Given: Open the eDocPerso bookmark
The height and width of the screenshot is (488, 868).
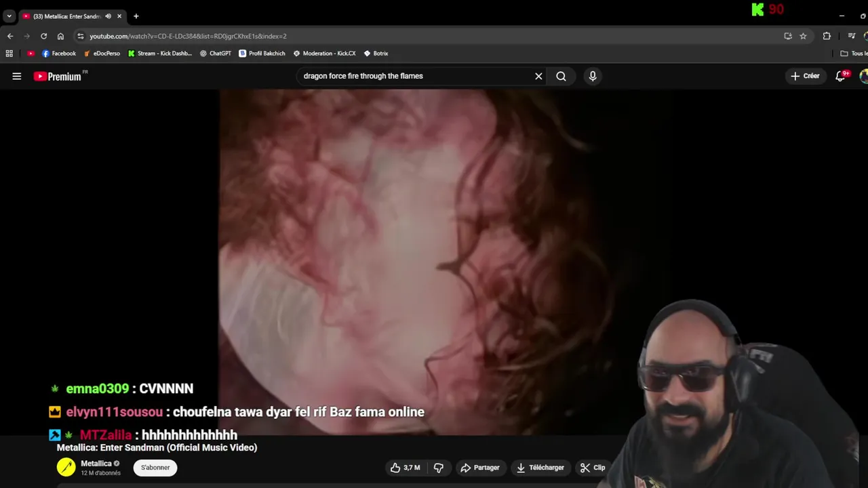Looking at the screenshot, I should tap(102, 54).
